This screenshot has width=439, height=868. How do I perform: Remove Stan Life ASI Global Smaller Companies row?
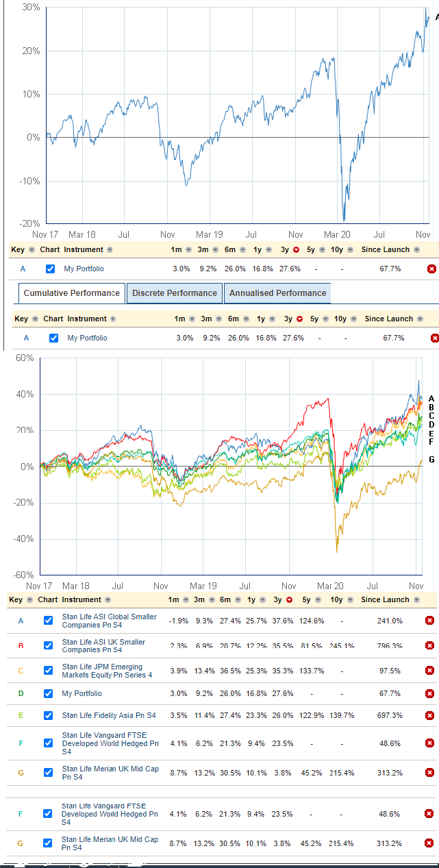[x=429, y=621]
